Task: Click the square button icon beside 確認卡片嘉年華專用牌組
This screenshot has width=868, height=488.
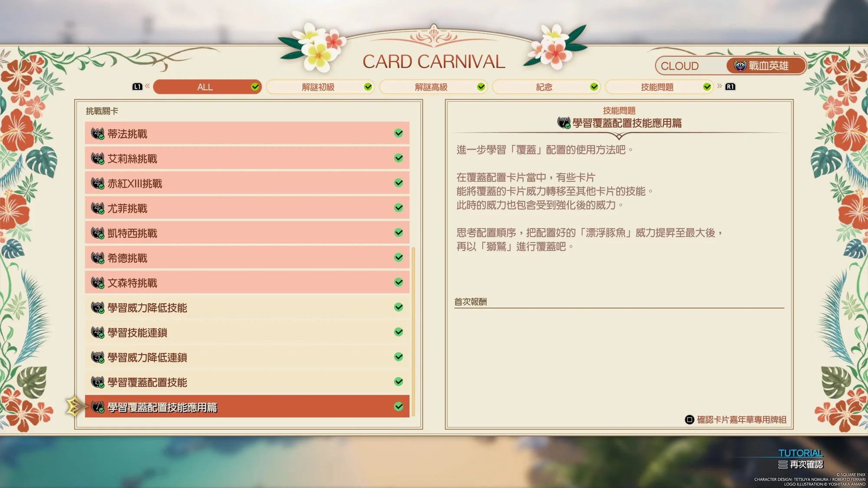Action: (x=690, y=419)
